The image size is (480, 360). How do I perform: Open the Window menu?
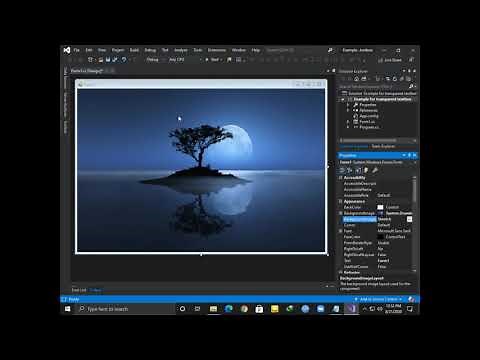pos(239,50)
